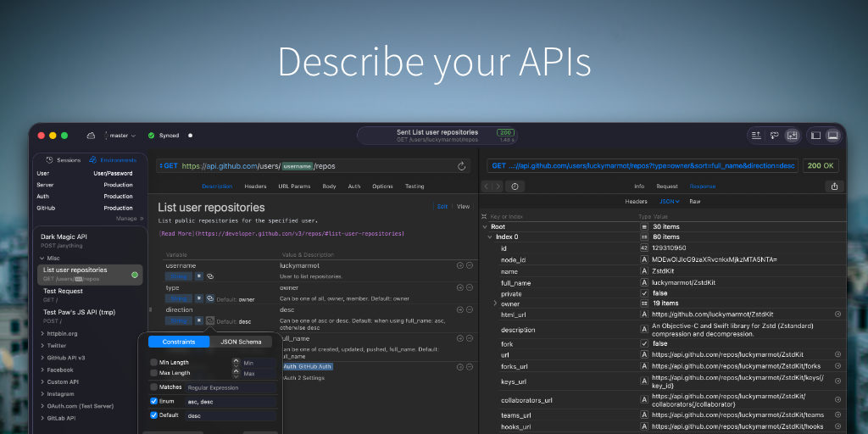This screenshot has height=434, width=868.
Task: Uncheck the Default checkbox in constraints popup
Action: [154, 415]
